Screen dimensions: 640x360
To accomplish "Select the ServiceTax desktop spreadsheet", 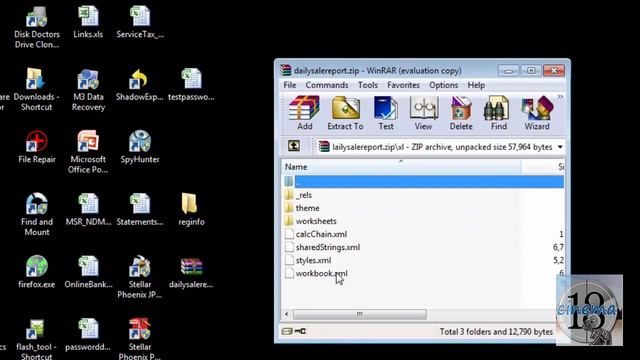I will coord(140,22).
